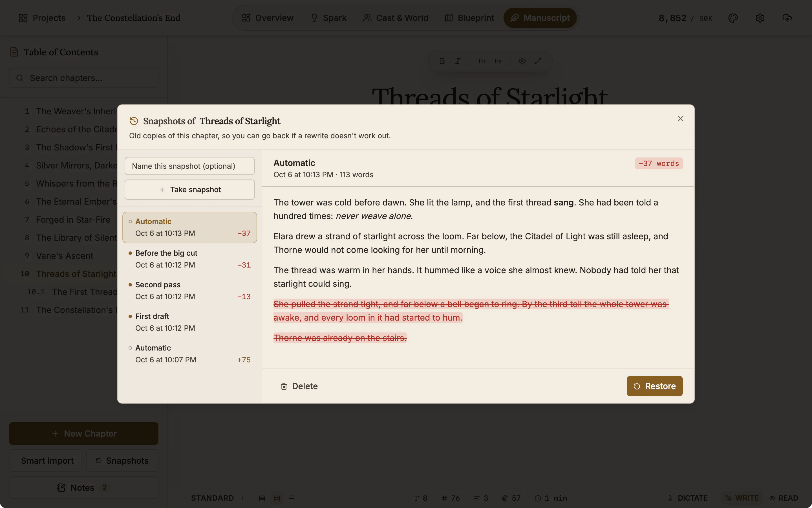Go to the Blueprint tab
The width and height of the screenshot is (812, 508).
pyautogui.click(x=469, y=18)
